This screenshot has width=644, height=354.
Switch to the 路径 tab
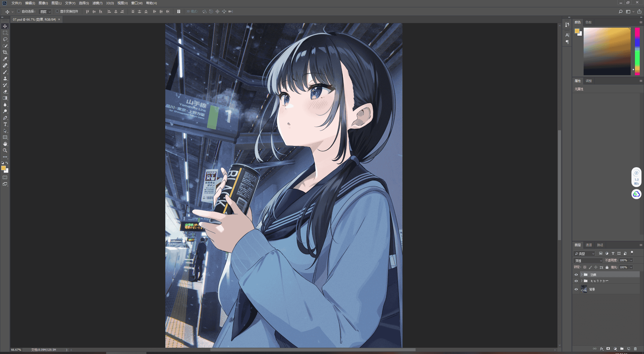pyautogui.click(x=600, y=245)
